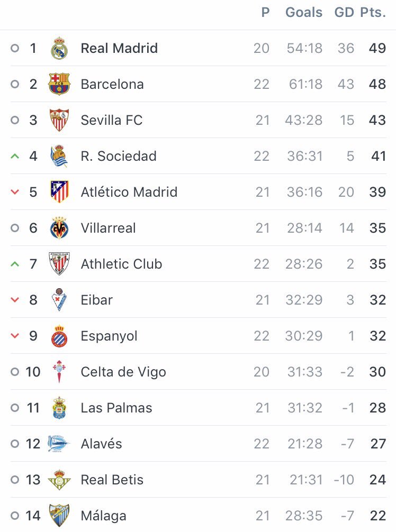Click the Athletic Club crest

coord(59,264)
